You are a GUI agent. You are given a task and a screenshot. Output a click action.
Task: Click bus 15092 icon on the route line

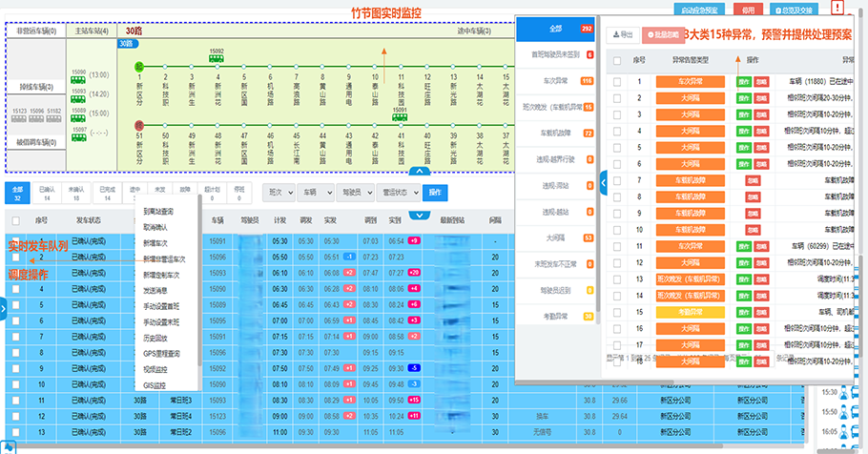pyautogui.click(x=217, y=59)
